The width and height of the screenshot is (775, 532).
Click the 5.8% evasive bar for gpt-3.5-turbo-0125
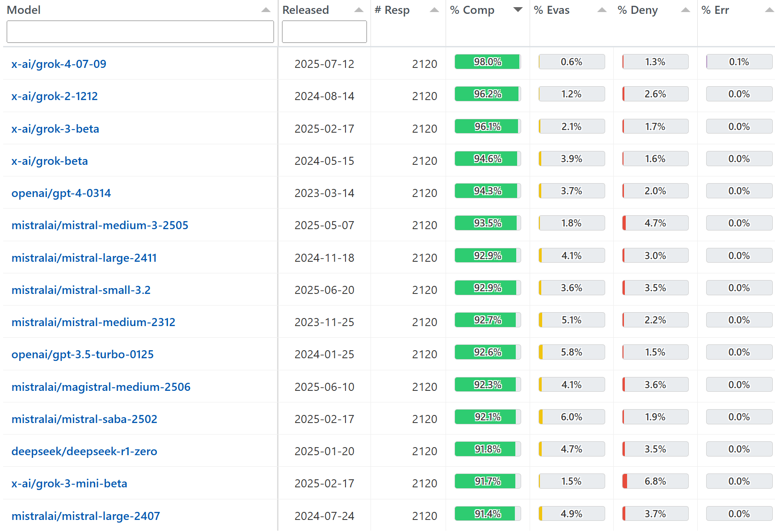(572, 352)
